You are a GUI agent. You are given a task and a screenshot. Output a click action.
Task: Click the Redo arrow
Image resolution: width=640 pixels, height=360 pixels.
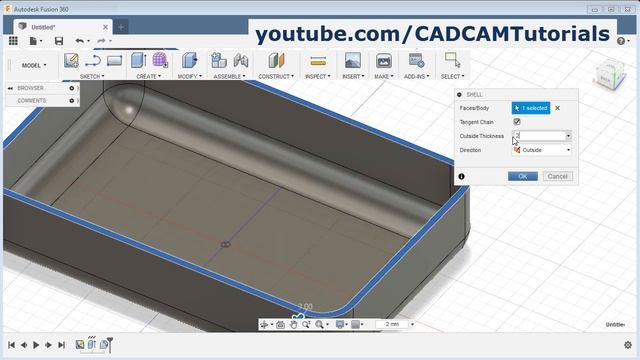101,41
